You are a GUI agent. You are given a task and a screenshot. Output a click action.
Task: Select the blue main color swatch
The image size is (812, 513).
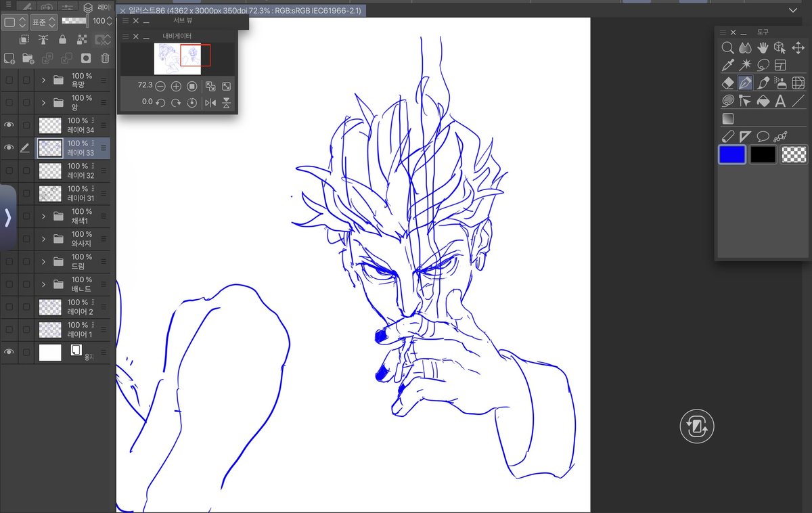click(732, 155)
